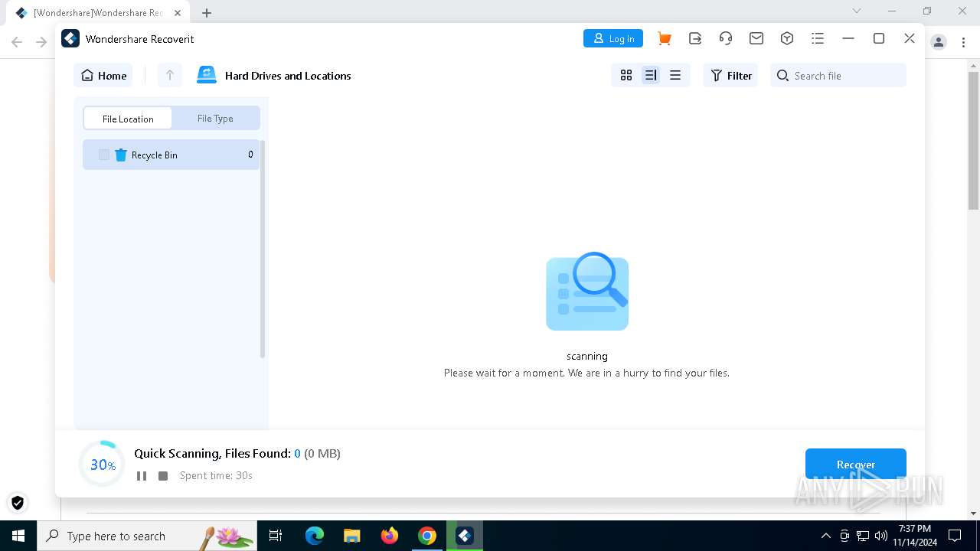This screenshot has height=551, width=980.
Task: Open the shopping cart icon
Action: pyautogui.click(x=665, y=38)
